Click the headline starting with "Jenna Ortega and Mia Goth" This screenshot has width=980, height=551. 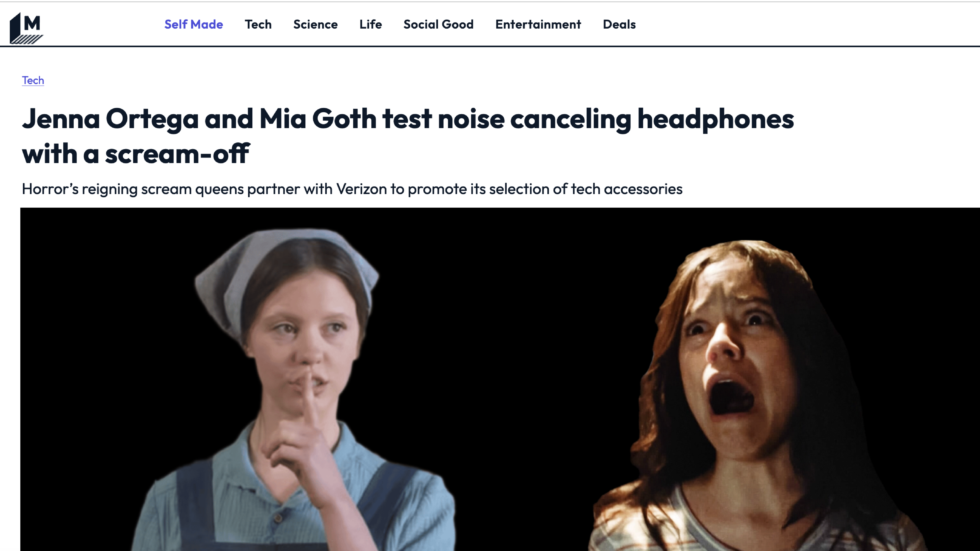408,136
